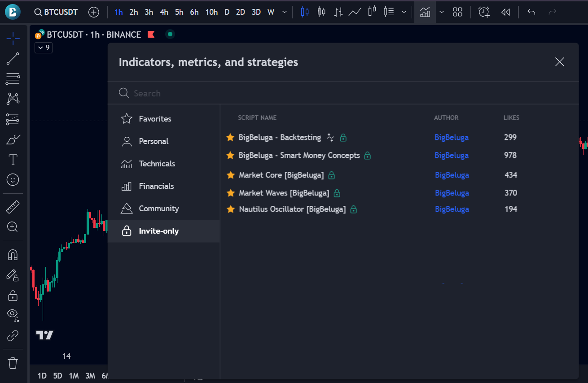588x383 pixels.
Task: Switch to the W weekly timeframe
Action: 271,12
